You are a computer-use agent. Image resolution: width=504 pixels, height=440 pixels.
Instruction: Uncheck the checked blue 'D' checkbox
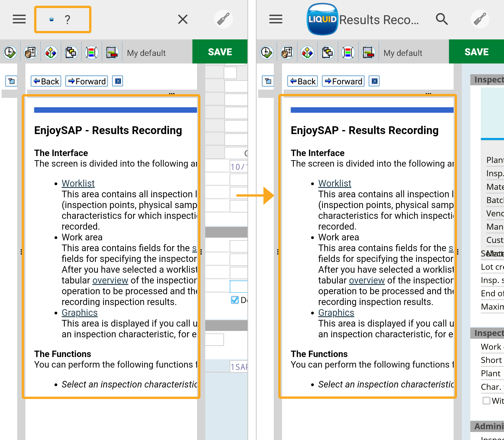click(x=235, y=300)
